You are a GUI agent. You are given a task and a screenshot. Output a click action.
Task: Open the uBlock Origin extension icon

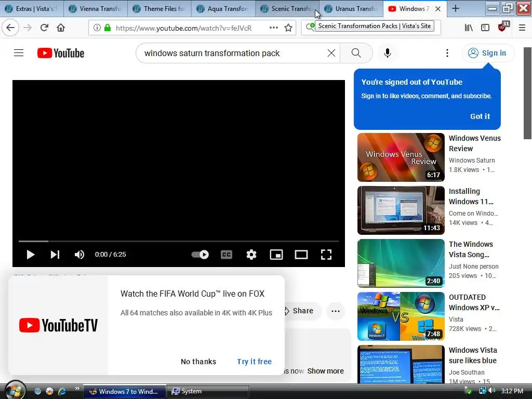[502, 27]
